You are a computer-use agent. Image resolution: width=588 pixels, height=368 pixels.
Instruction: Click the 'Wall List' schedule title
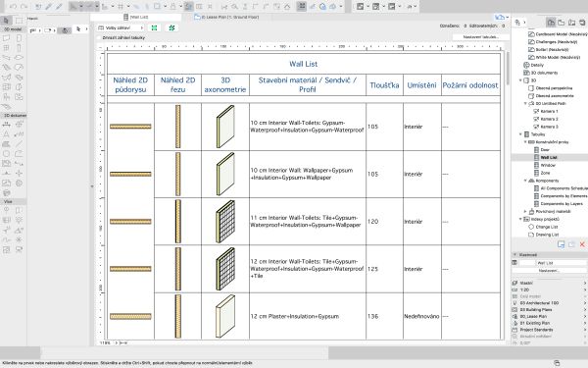click(x=304, y=64)
